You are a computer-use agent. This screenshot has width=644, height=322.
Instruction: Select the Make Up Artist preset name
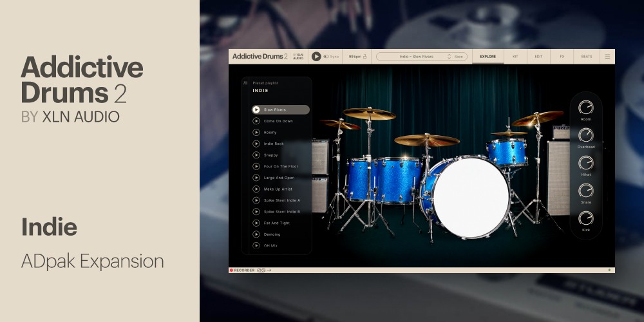tap(278, 189)
